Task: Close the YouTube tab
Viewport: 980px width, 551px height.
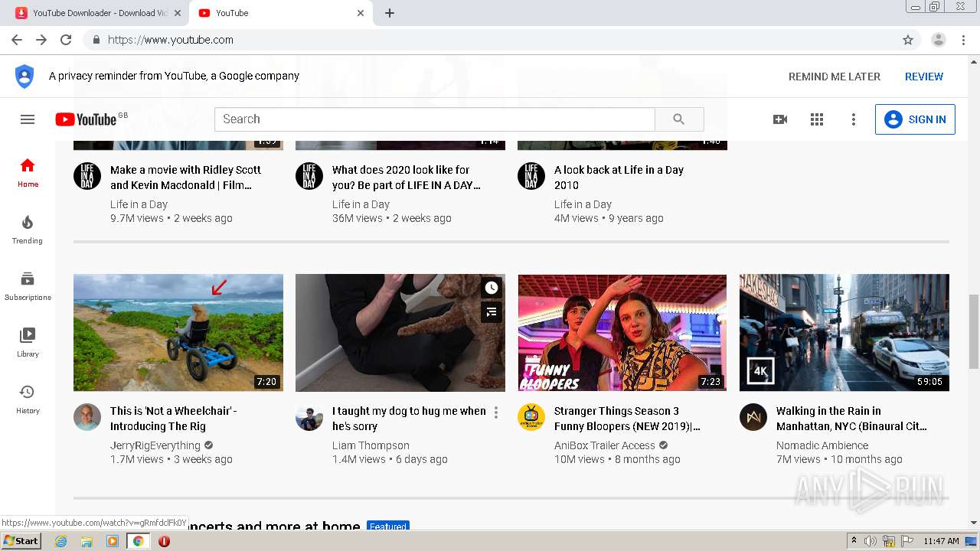Action: pos(361,13)
